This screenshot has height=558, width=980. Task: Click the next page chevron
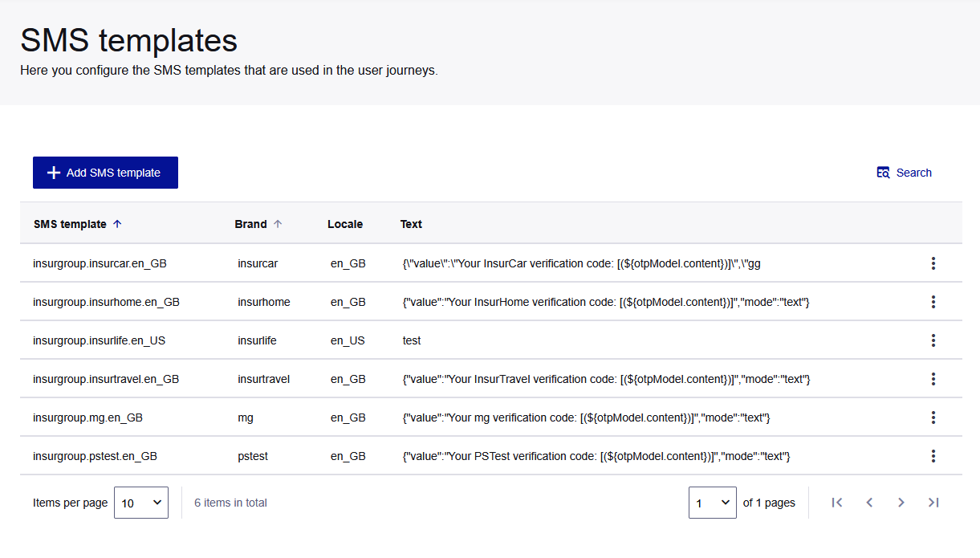point(901,502)
